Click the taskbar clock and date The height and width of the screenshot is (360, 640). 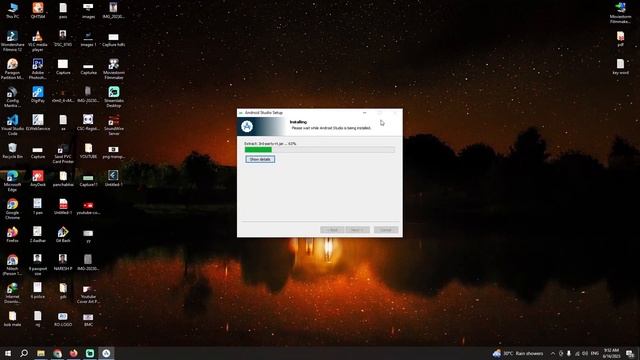pyautogui.click(x=611, y=353)
